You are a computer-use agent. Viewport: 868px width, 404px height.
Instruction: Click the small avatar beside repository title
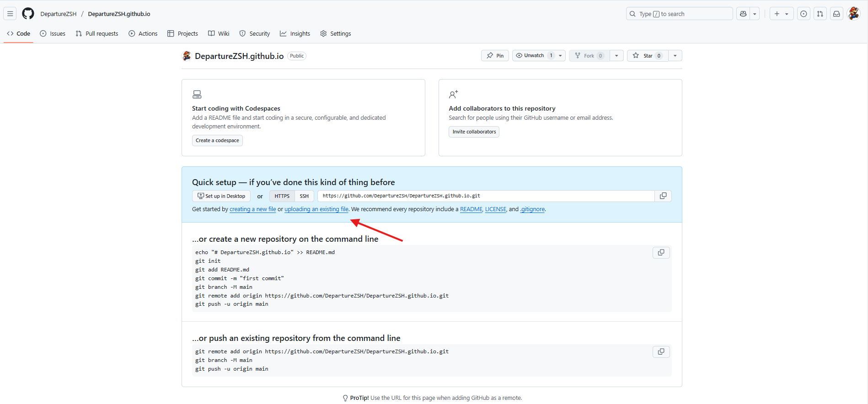(x=187, y=56)
